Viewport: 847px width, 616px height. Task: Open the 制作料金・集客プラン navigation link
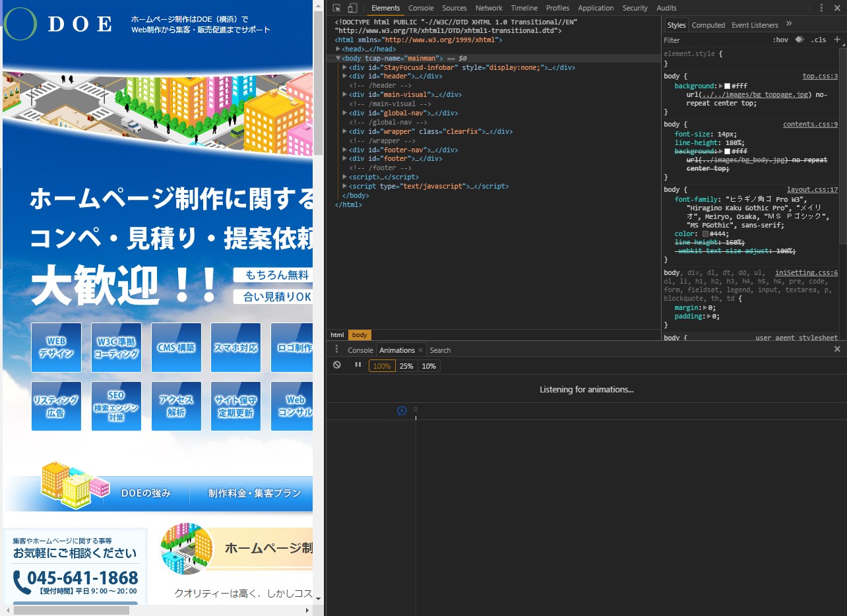pos(255,493)
